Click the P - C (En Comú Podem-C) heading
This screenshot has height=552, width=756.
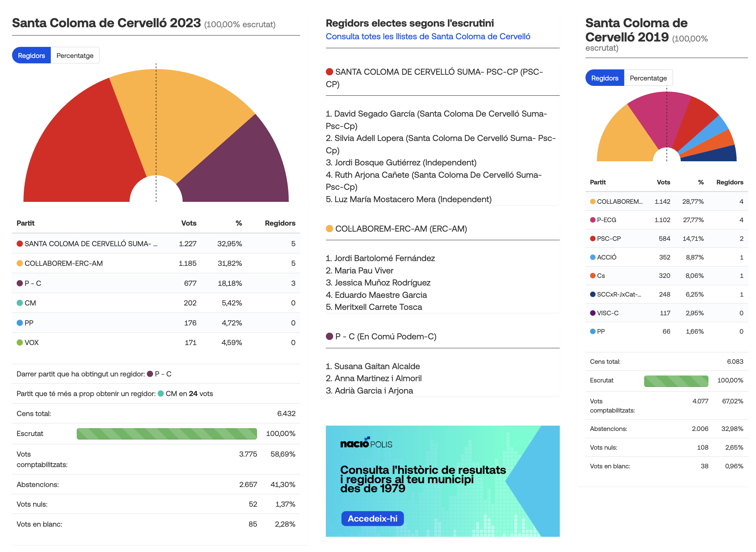(x=381, y=337)
